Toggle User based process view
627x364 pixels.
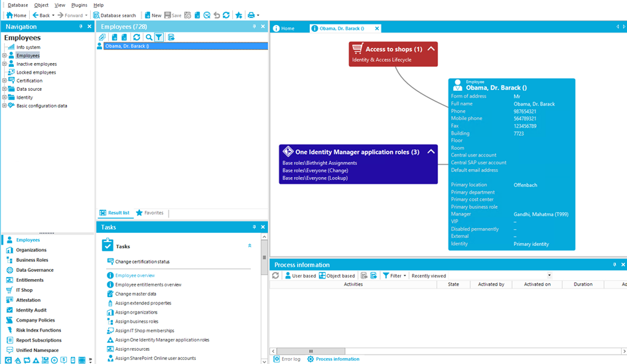301,276
